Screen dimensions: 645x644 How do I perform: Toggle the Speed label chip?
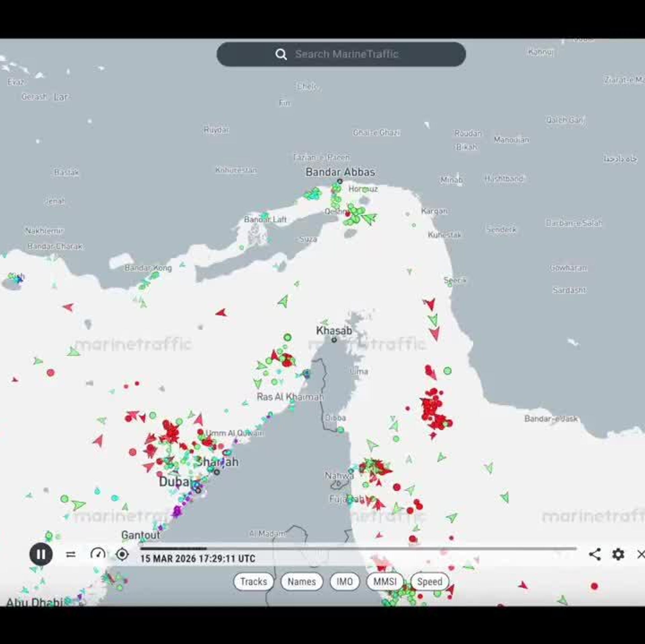pos(429,582)
